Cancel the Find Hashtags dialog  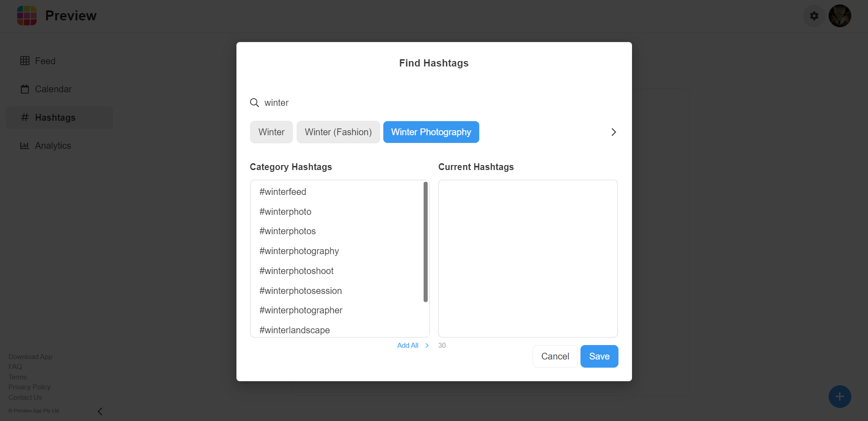point(555,356)
